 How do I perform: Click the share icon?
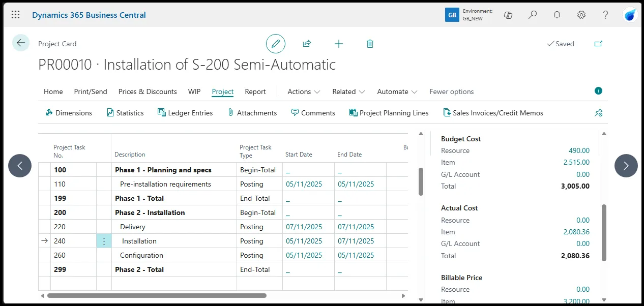point(307,44)
